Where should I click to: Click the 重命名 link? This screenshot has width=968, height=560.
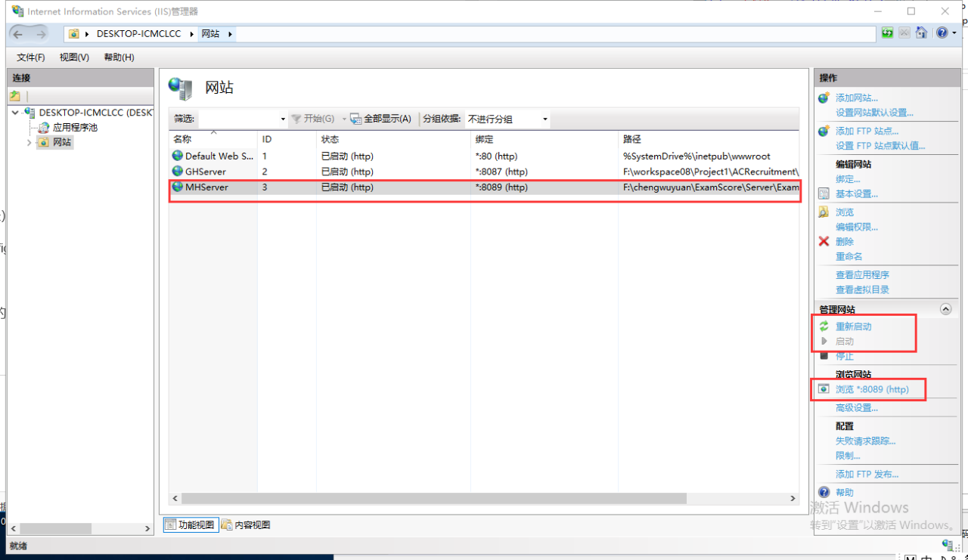tap(849, 257)
